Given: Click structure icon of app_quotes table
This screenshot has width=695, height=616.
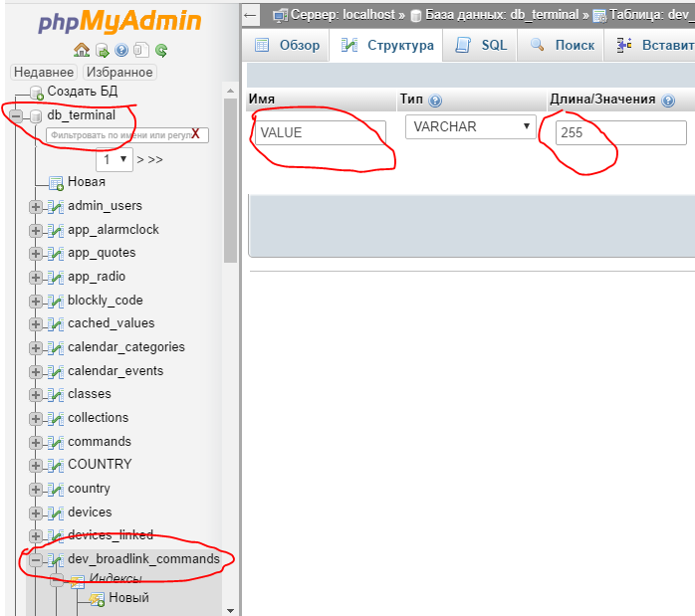Looking at the screenshot, I should (x=56, y=254).
